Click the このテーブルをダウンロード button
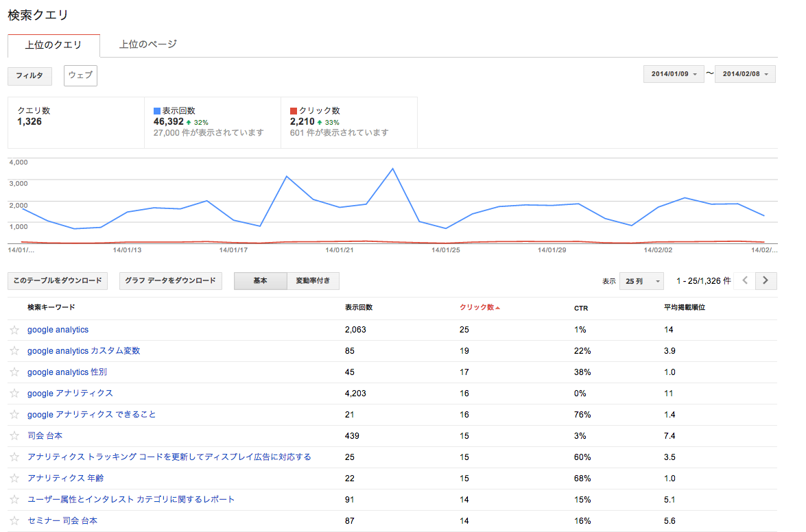806x532 pixels. click(x=58, y=281)
